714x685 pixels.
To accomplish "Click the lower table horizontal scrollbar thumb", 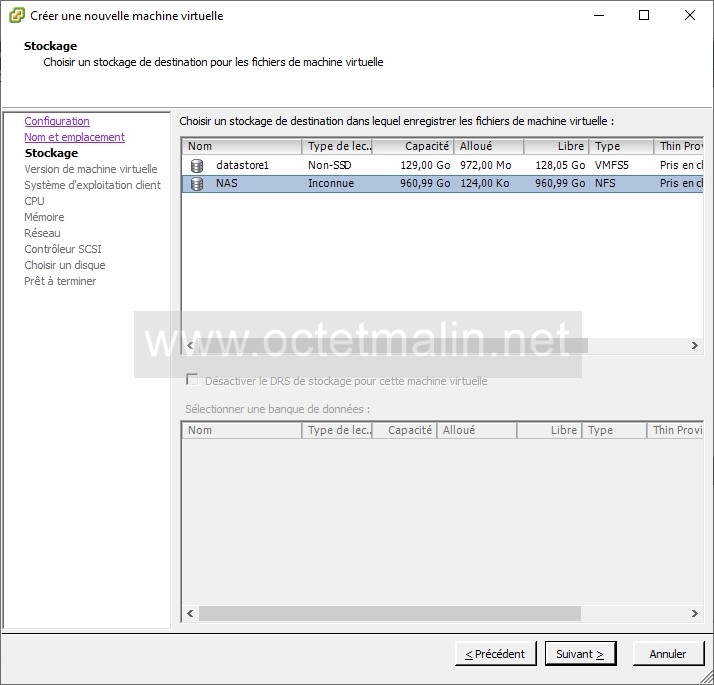I will coord(390,613).
